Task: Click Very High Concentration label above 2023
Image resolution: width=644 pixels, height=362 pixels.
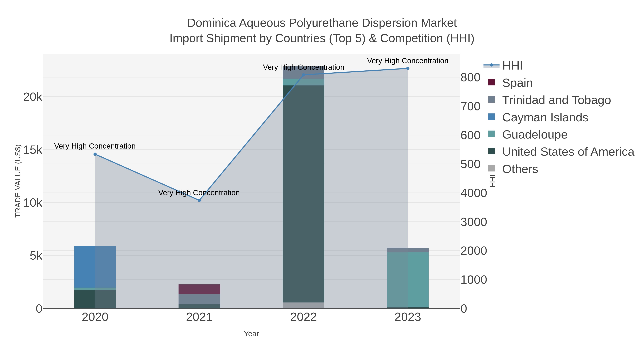Action: point(408,61)
